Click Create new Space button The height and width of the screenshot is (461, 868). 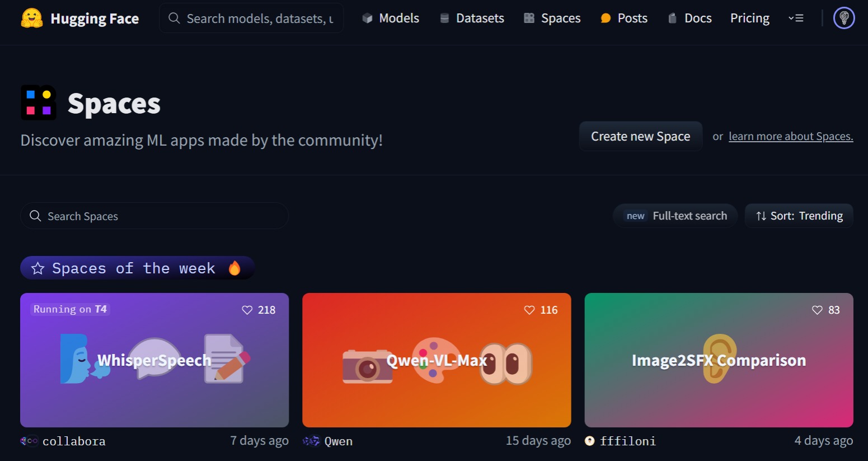coord(641,136)
